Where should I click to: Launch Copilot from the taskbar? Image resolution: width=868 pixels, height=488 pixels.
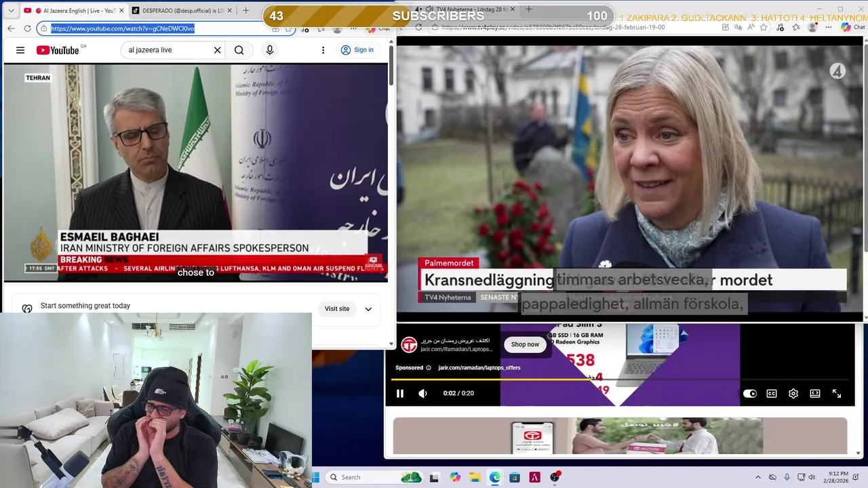point(455,477)
